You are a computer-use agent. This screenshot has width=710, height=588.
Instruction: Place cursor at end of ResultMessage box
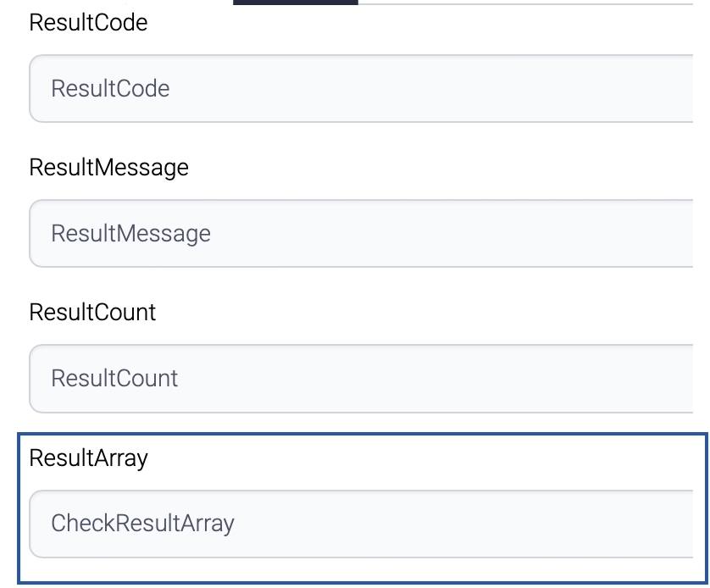(x=678, y=234)
